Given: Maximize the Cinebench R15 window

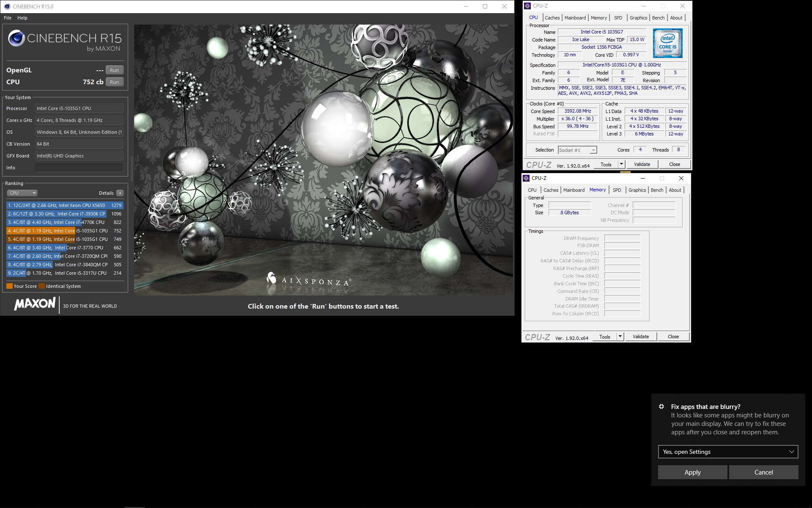Looking at the screenshot, I should click(485, 6).
